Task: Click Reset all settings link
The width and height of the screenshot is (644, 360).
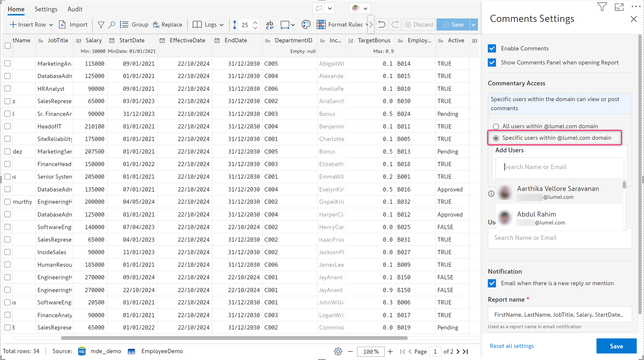Action: [x=512, y=346]
